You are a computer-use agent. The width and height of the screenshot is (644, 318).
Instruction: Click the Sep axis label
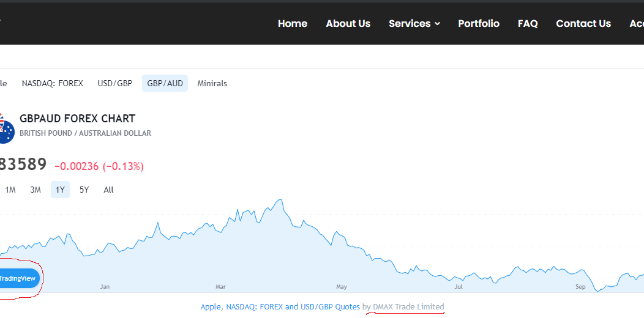click(580, 286)
